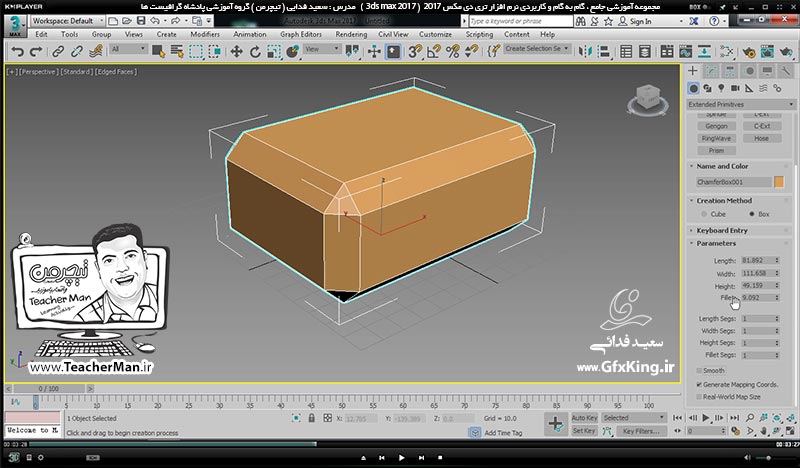Image resolution: width=800 pixels, height=468 pixels.
Task: Open the Hierarchy panel tab
Action: coord(730,71)
